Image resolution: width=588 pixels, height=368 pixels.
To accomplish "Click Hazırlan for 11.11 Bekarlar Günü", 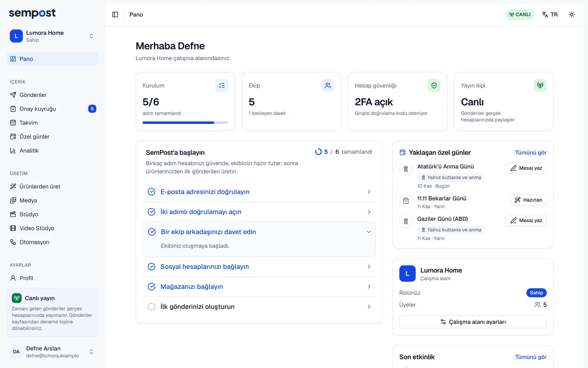I will [528, 200].
